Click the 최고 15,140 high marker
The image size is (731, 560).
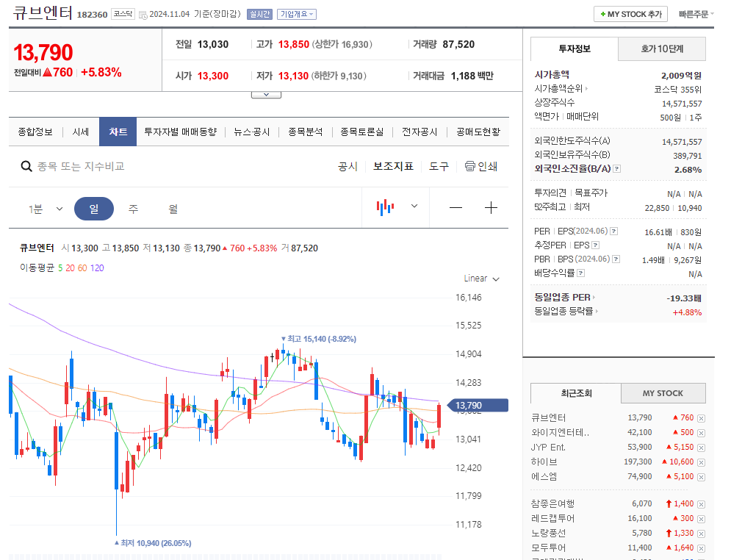click(x=319, y=339)
